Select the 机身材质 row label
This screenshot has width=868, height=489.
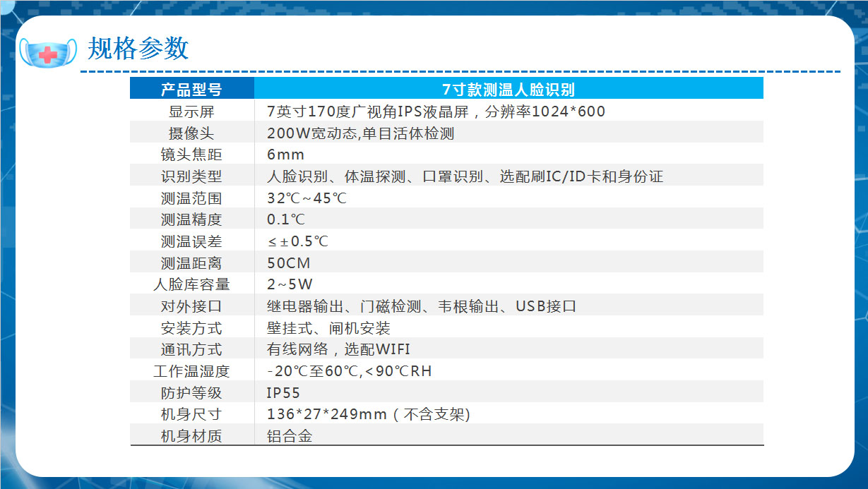click(x=191, y=436)
